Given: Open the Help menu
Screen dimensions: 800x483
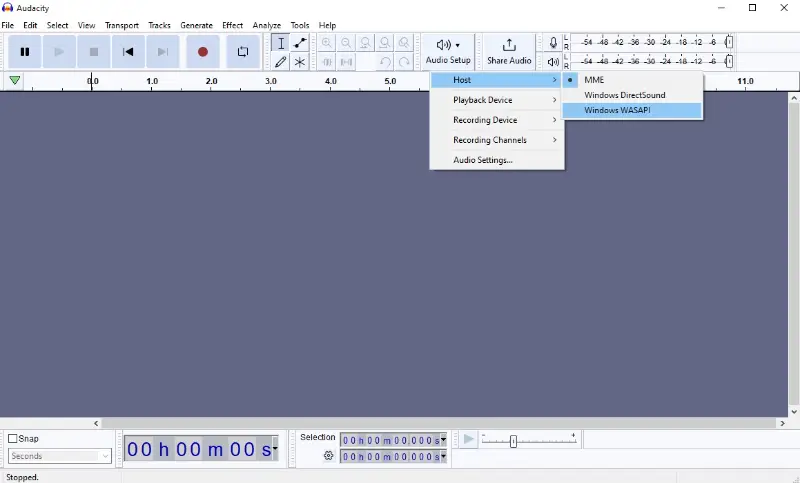Looking at the screenshot, I should pyautogui.click(x=327, y=25).
